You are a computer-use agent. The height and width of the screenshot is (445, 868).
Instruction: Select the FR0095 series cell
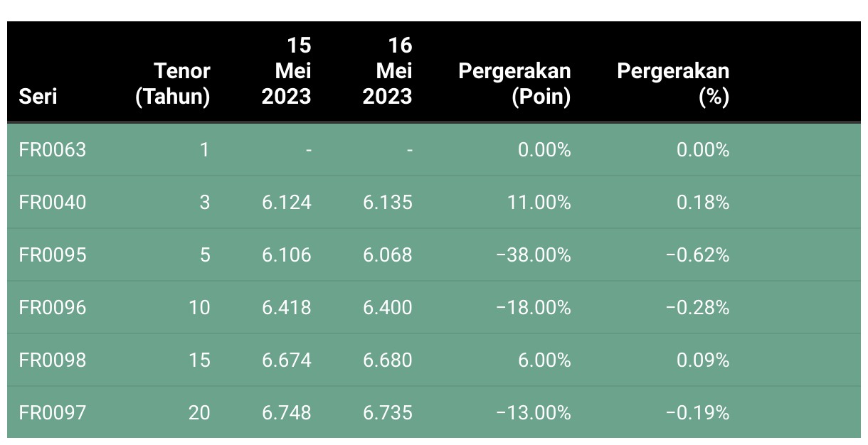(x=53, y=254)
